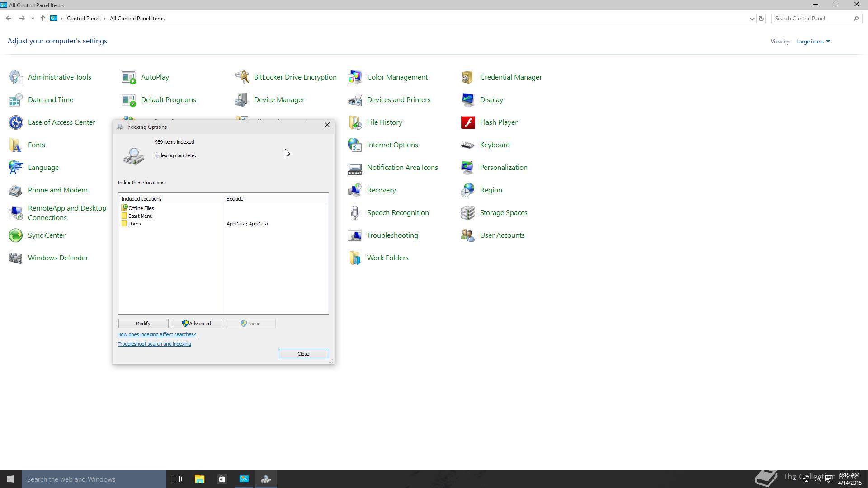
Task: Open Date and Time icon
Action: pos(16,100)
